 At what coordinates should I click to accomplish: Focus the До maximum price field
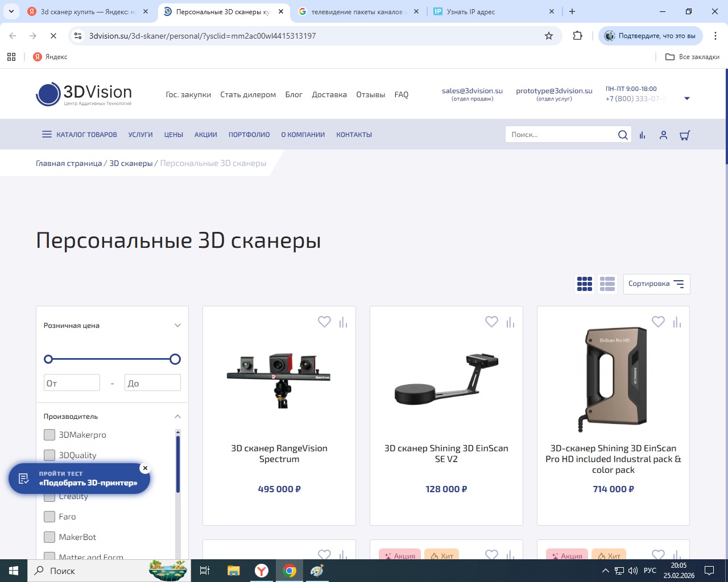[152, 383]
